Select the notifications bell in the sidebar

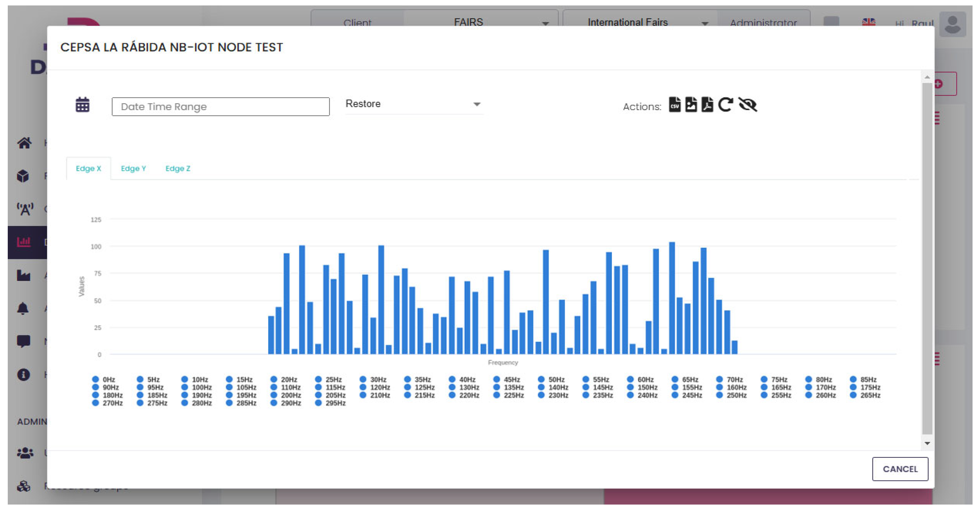(24, 309)
